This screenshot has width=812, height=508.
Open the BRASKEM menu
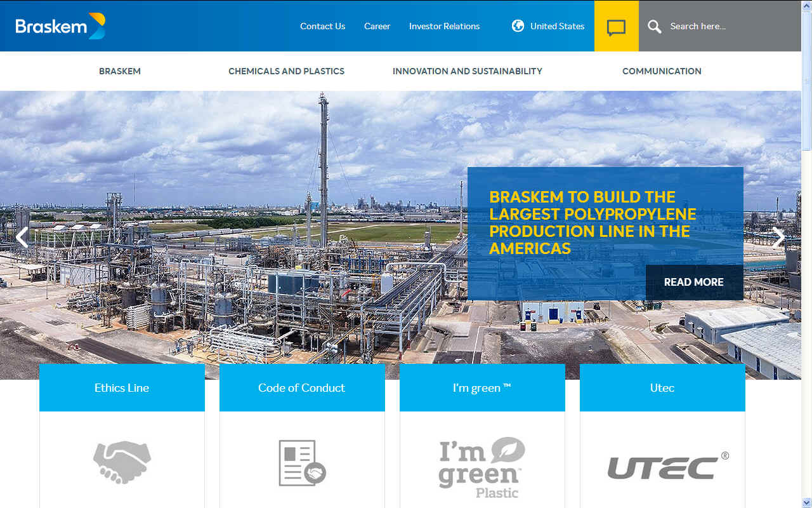click(x=120, y=71)
